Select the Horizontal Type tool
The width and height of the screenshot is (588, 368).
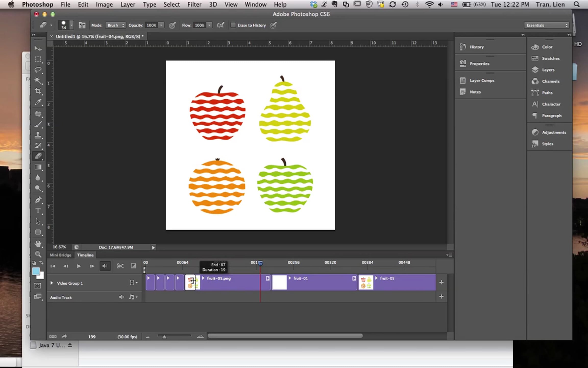(38, 210)
